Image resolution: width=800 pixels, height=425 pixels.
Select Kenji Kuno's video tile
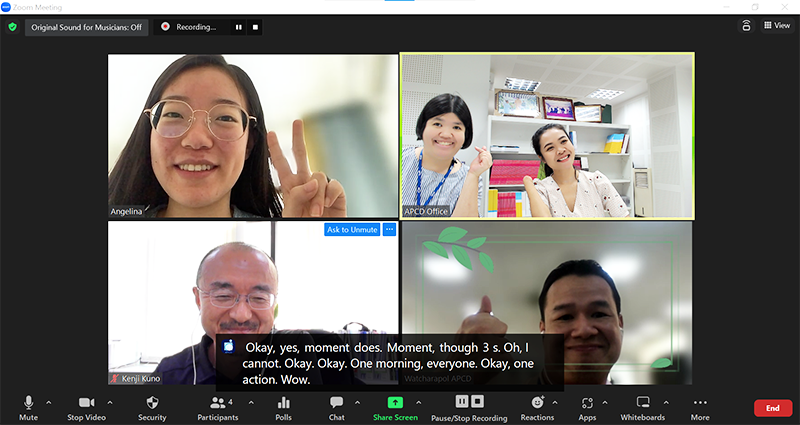pyautogui.click(x=253, y=303)
